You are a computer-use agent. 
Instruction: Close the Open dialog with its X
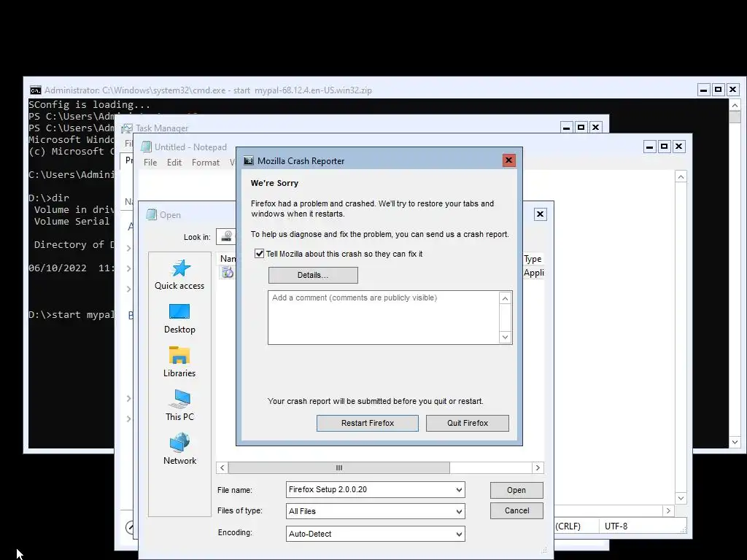(x=540, y=214)
